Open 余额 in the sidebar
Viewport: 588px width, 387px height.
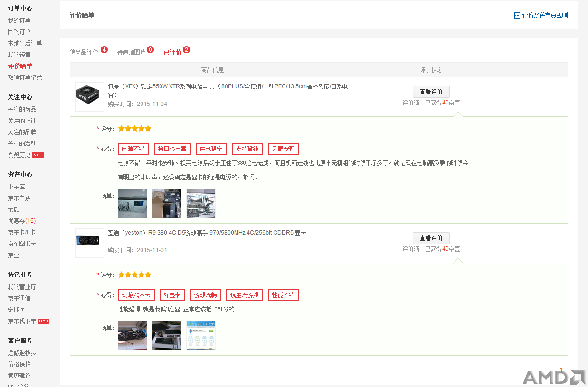pyautogui.click(x=13, y=209)
